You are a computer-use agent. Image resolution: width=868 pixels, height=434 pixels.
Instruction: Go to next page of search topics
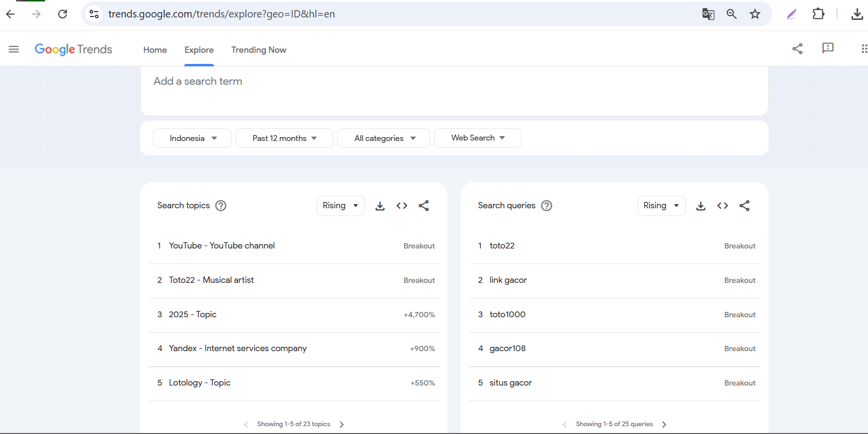click(342, 424)
